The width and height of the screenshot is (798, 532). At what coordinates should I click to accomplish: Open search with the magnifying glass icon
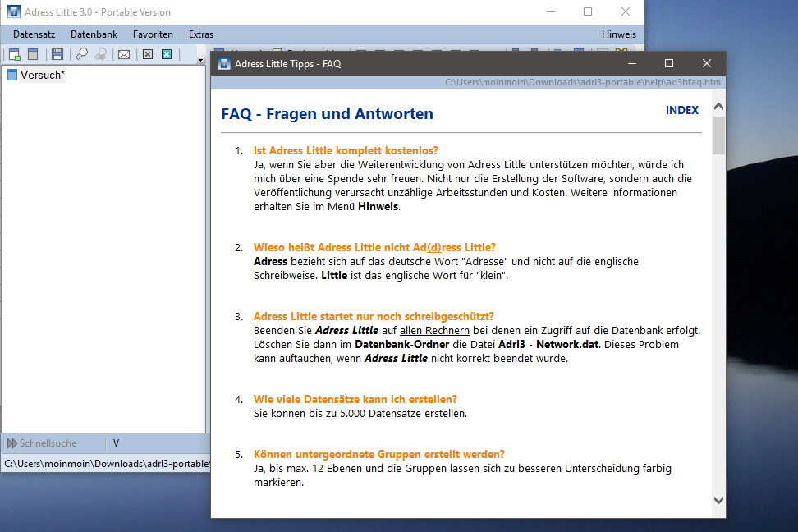coord(81,54)
